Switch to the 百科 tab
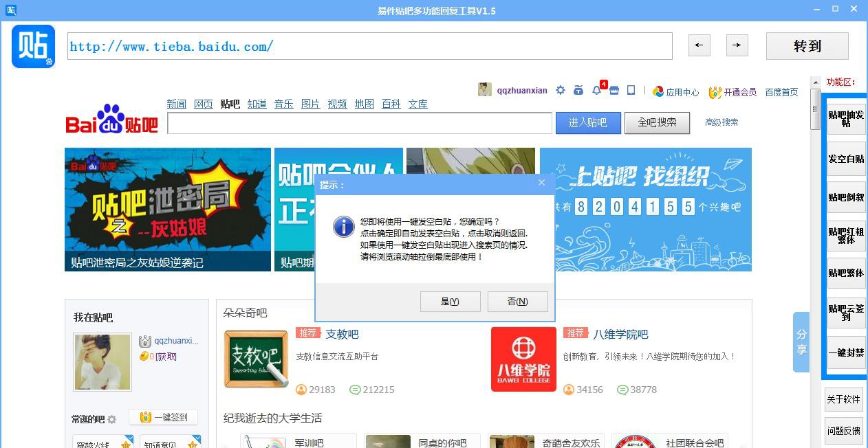868x448 pixels. click(391, 104)
